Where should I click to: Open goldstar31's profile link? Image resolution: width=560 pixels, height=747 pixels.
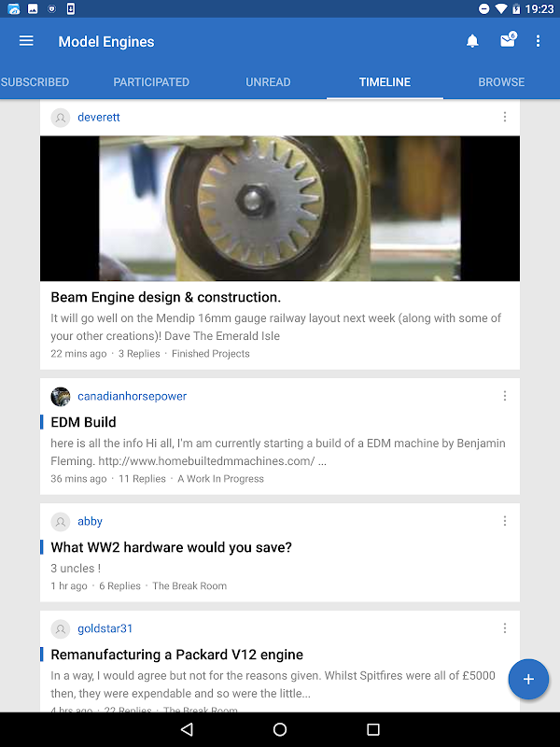click(105, 628)
